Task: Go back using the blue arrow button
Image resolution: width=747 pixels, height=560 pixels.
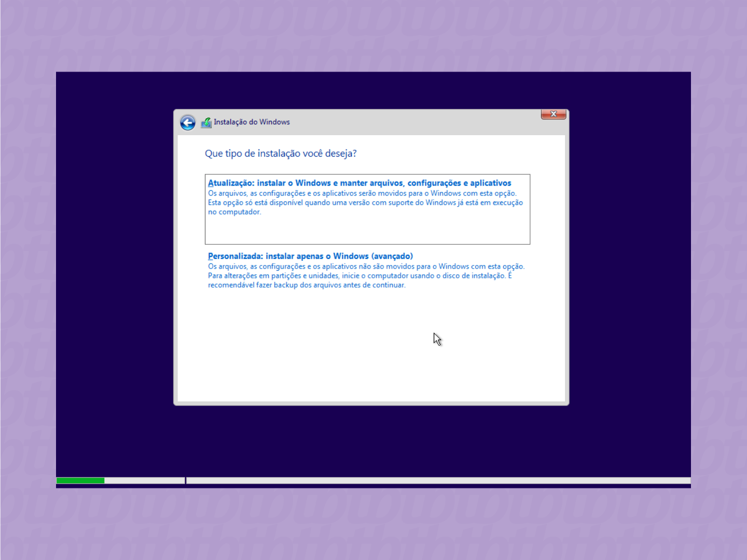Action: coord(188,122)
